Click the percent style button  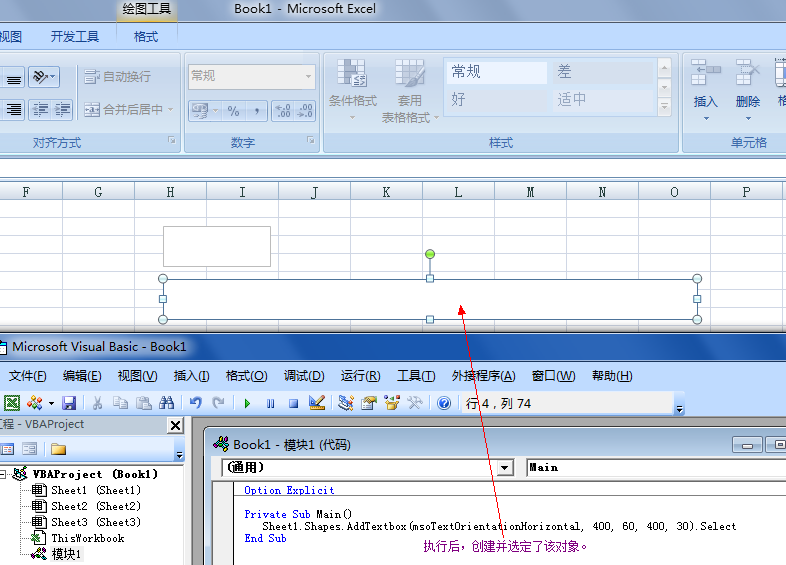[233, 111]
